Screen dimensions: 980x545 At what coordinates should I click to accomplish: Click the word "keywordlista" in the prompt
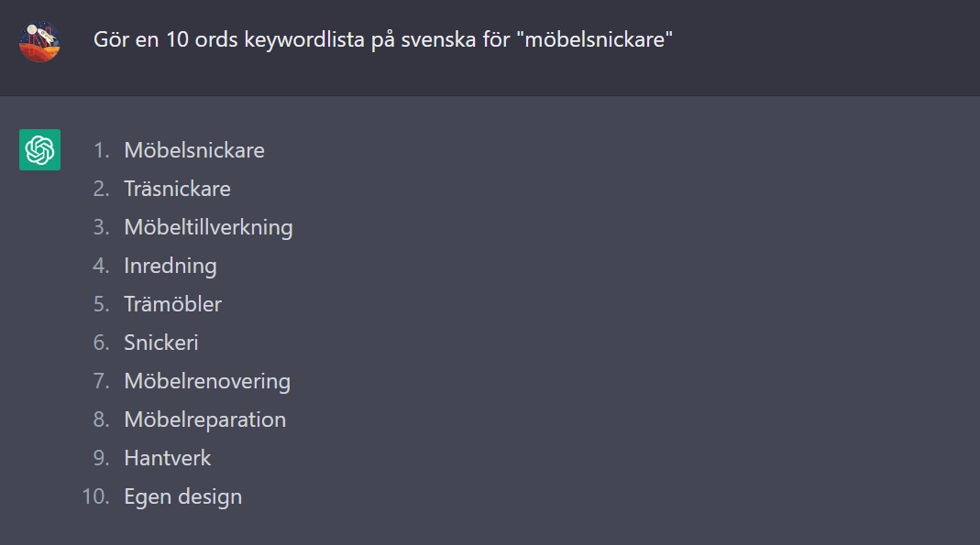304,40
